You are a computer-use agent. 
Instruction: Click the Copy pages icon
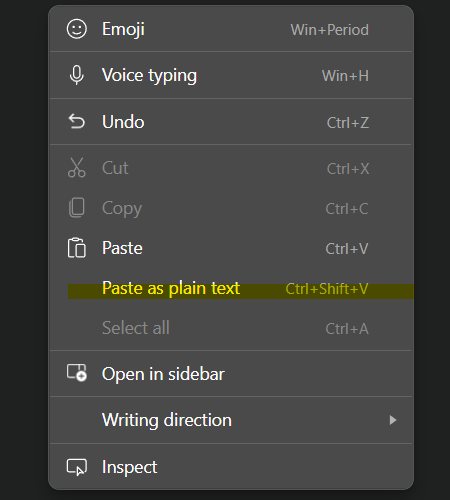77,208
